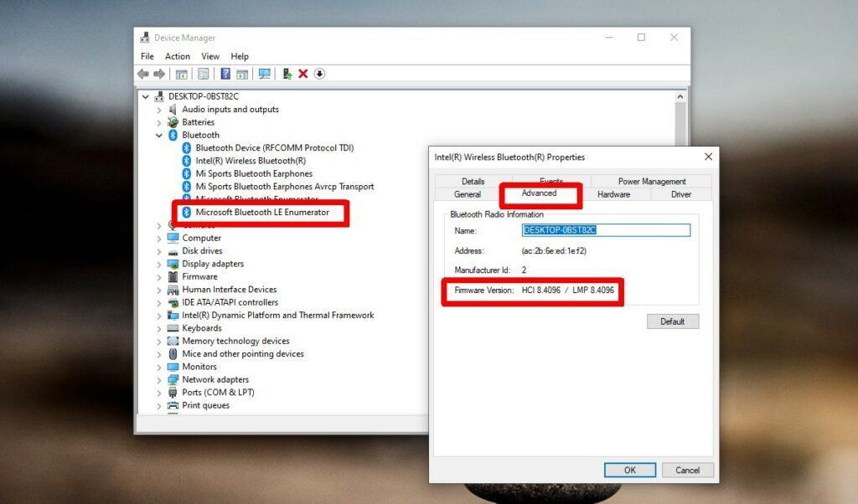Click OK to close the properties dialog
The height and width of the screenshot is (504, 858).
[x=629, y=470]
